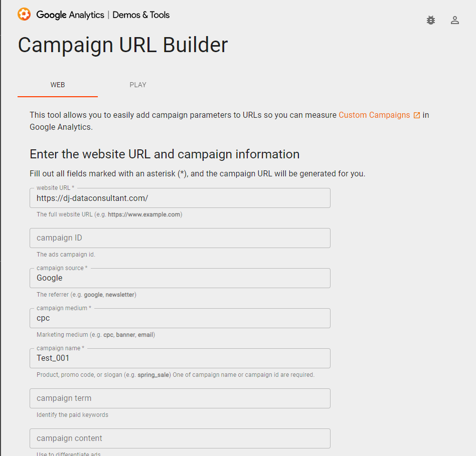Click the campaign medium field showing cpc
Image resolution: width=476 pixels, height=456 pixels.
click(x=180, y=318)
